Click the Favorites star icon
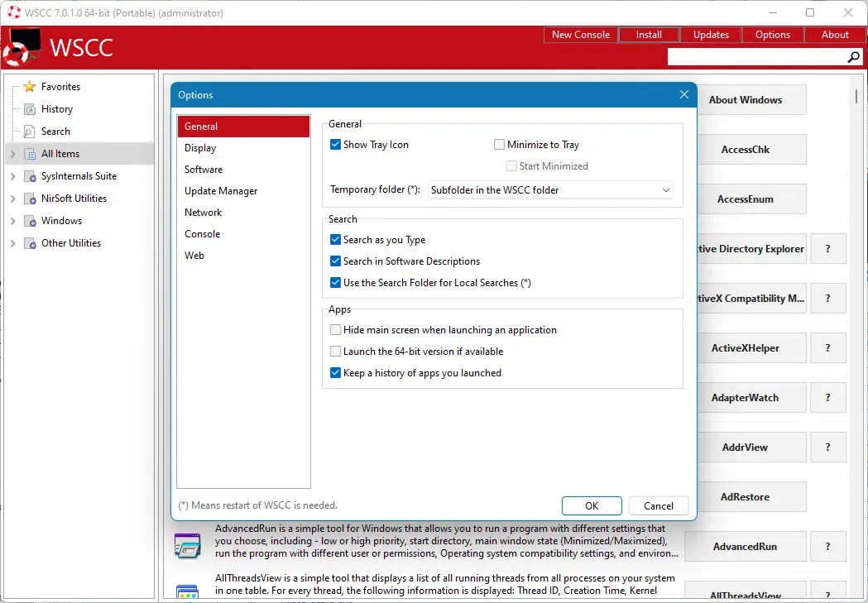The height and width of the screenshot is (603, 868). click(x=29, y=86)
